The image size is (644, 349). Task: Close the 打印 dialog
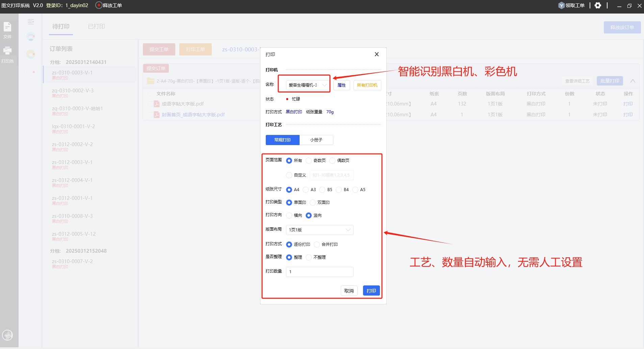pos(377,54)
